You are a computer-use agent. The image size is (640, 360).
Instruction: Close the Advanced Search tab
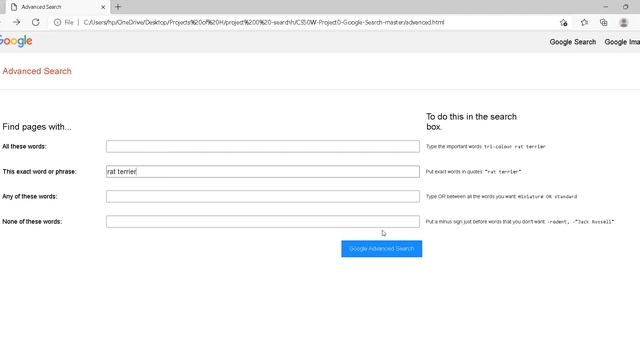click(x=103, y=7)
